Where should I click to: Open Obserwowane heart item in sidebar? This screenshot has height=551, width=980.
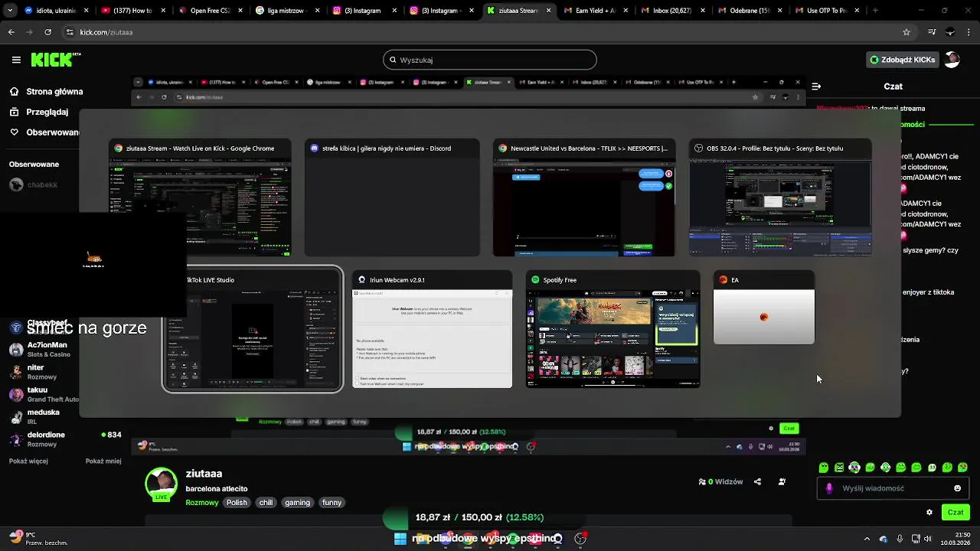44,132
